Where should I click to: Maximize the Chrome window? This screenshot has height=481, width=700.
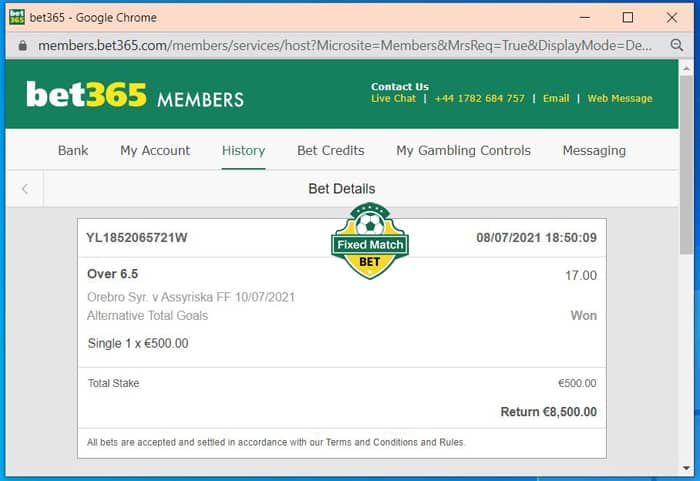[628, 17]
